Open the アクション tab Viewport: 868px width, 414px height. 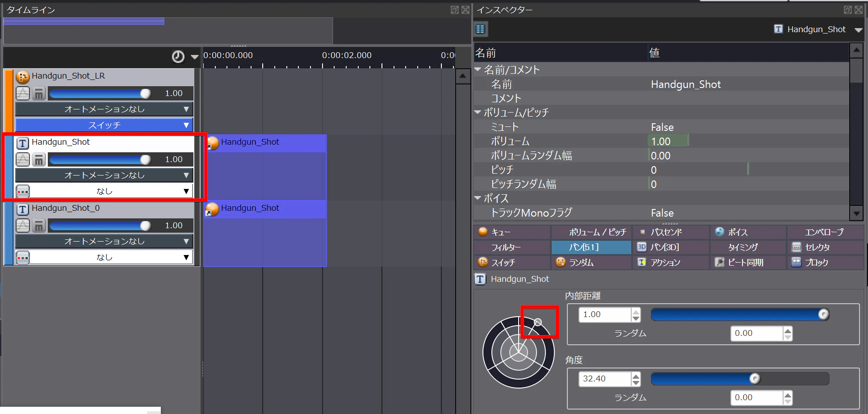671,263
